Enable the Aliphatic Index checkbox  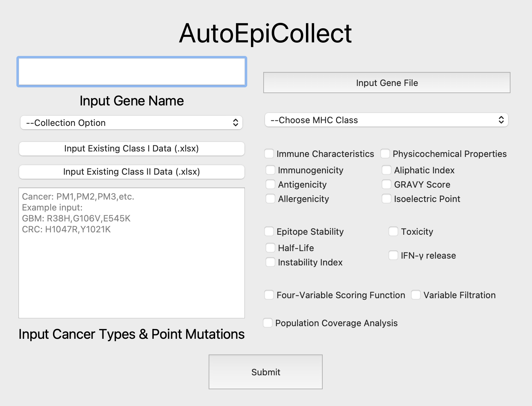point(387,170)
